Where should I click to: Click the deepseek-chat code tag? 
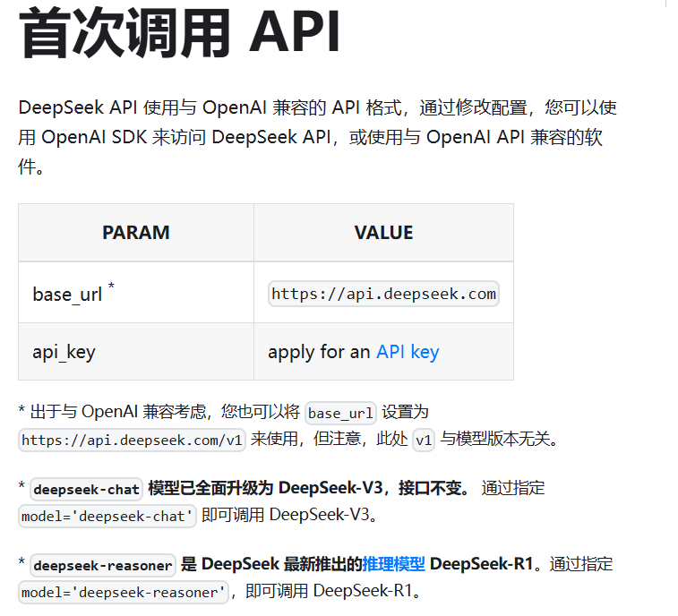pos(87,490)
